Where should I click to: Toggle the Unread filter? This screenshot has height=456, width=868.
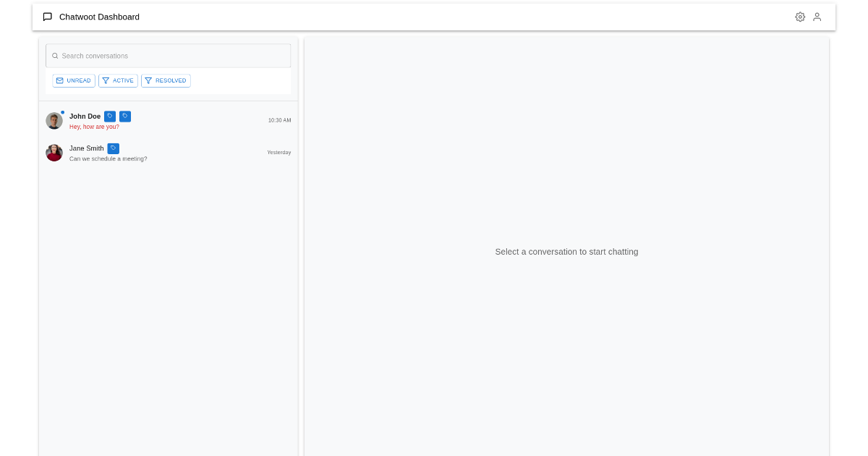click(x=74, y=80)
